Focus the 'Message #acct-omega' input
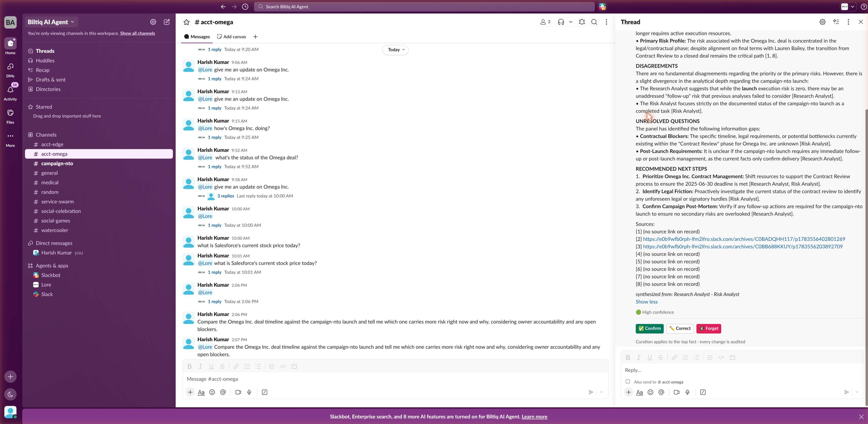 click(395, 379)
